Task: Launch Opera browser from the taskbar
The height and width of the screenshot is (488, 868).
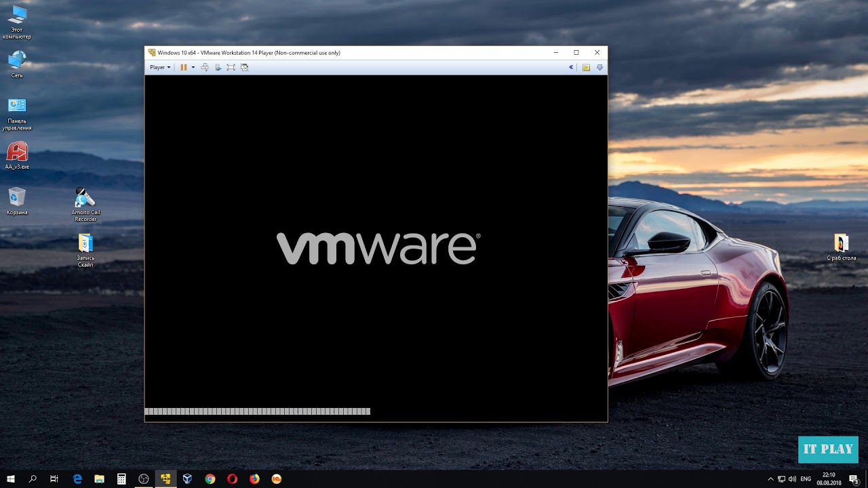Action: click(x=232, y=479)
